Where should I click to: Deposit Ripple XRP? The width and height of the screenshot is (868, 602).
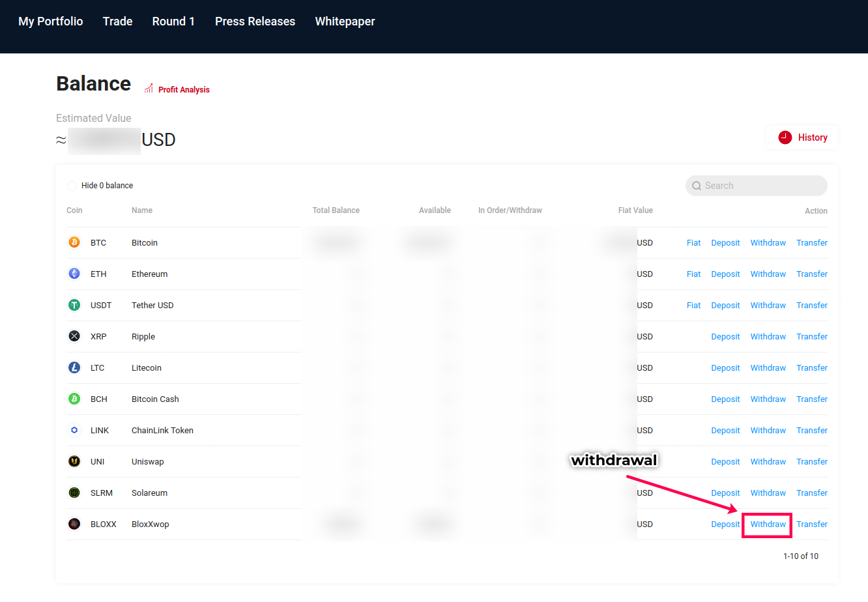(725, 336)
